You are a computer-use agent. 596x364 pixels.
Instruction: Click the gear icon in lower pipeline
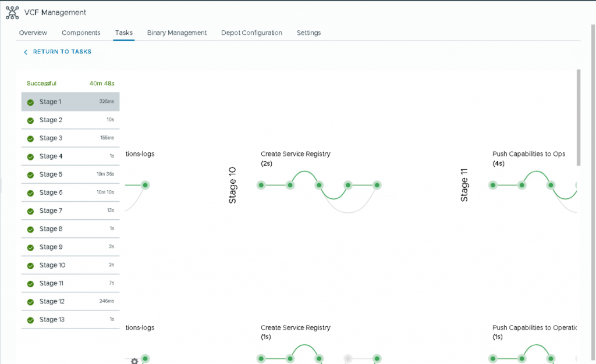134,361
